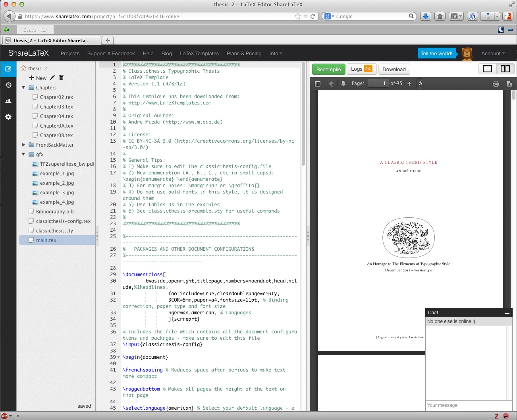Viewport: 517px width, 420px height.
Task: Open the Logs with 14 warnings
Action: (361, 69)
